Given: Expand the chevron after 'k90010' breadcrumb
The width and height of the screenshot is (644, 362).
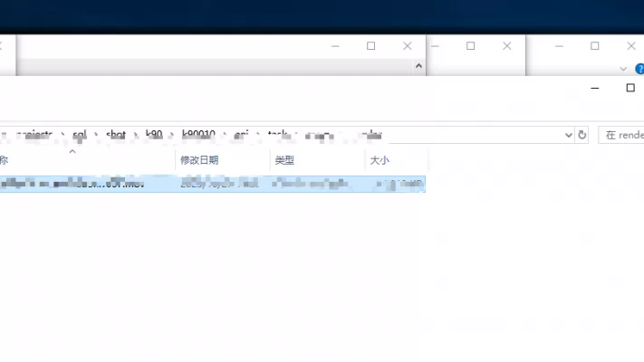Looking at the screenshot, I should 225,135.
